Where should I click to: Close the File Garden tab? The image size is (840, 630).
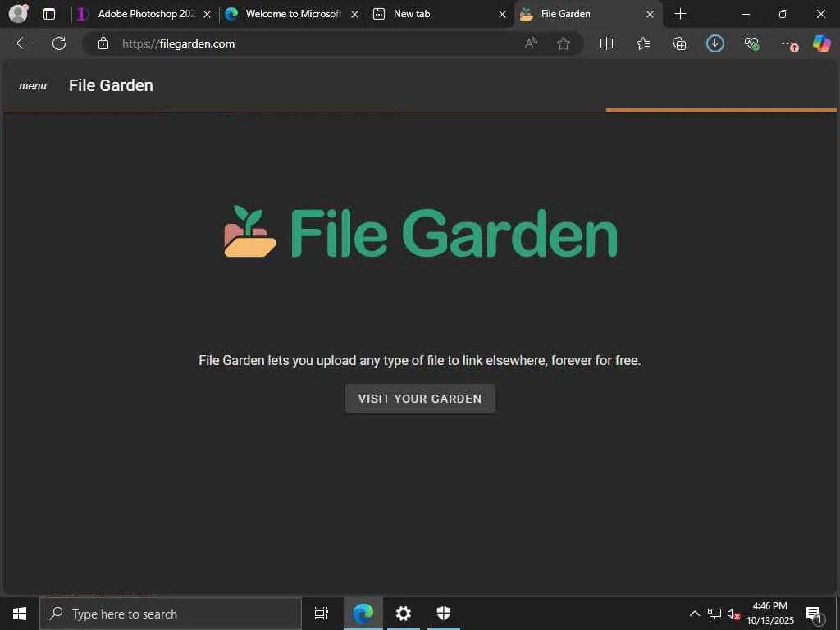650,15
